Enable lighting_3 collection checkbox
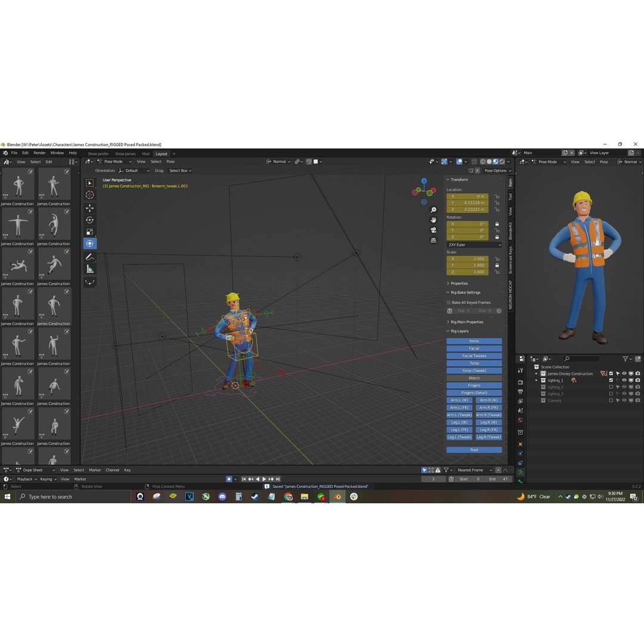Screen dimensions: 644x644 611,394
